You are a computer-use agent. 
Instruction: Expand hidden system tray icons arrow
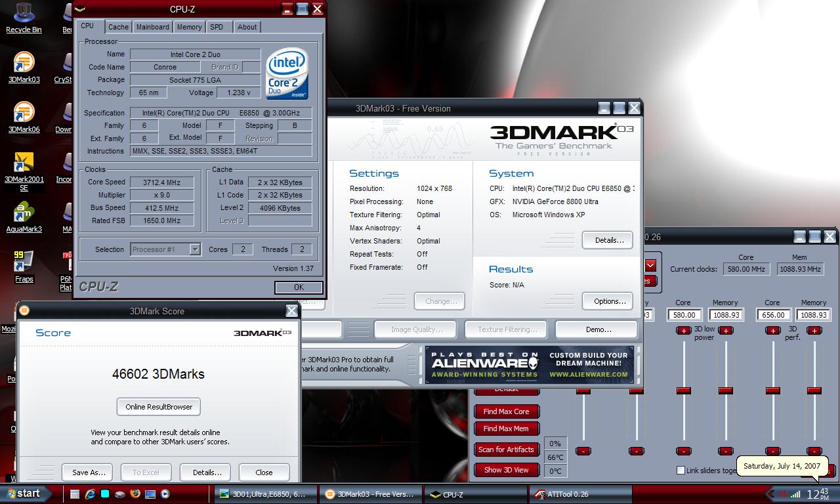[x=771, y=494]
